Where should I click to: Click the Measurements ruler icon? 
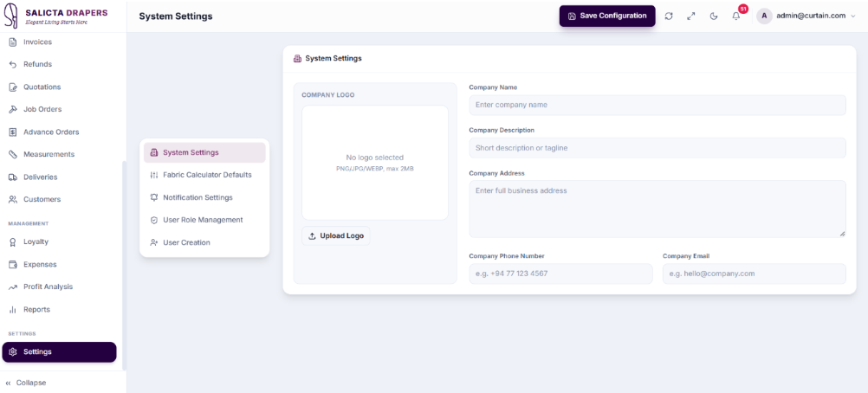[x=13, y=154]
